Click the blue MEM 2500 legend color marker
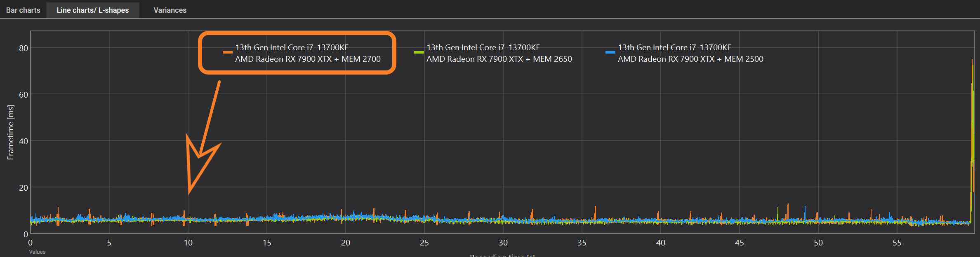The height and width of the screenshot is (257, 980). pyautogui.click(x=610, y=52)
